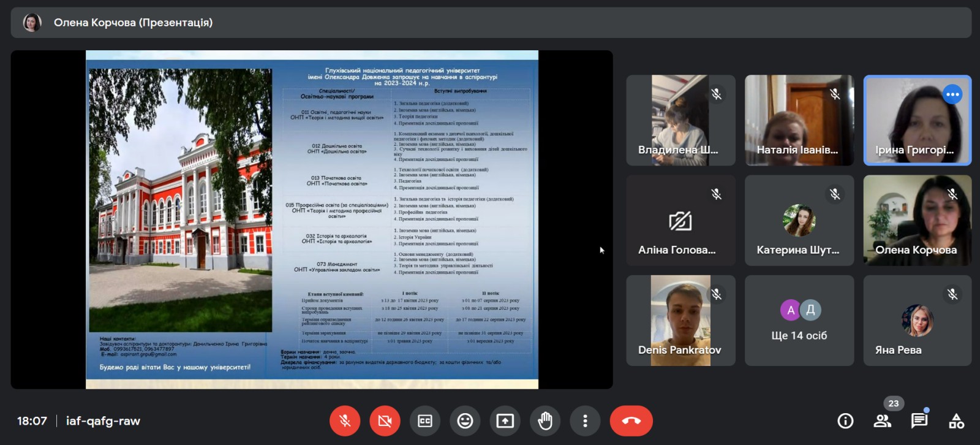Select Ірина Григорі video tile
This screenshot has height=445, width=980.
point(918,120)
